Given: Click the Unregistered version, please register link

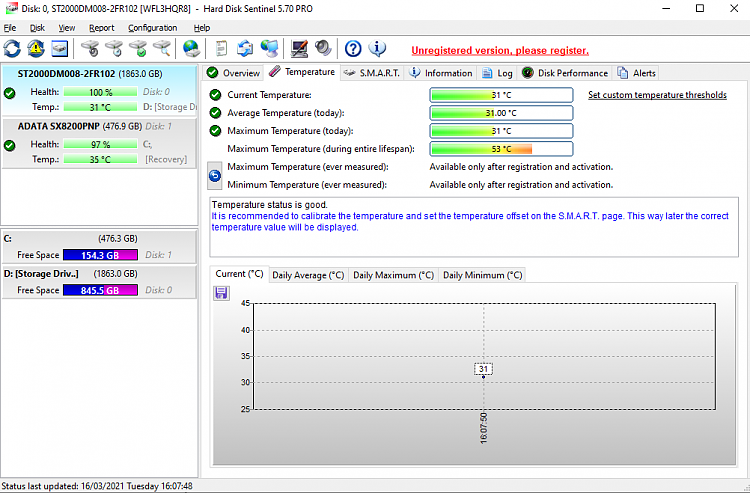Looking at the screenshot, I should tap(499, 50).
